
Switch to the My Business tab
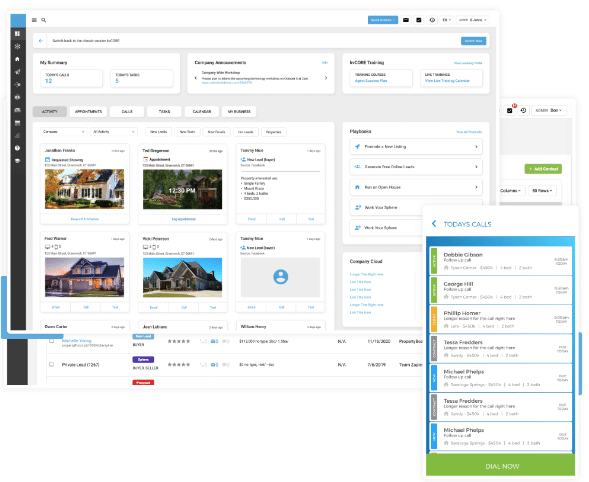[x=239, y=112]
